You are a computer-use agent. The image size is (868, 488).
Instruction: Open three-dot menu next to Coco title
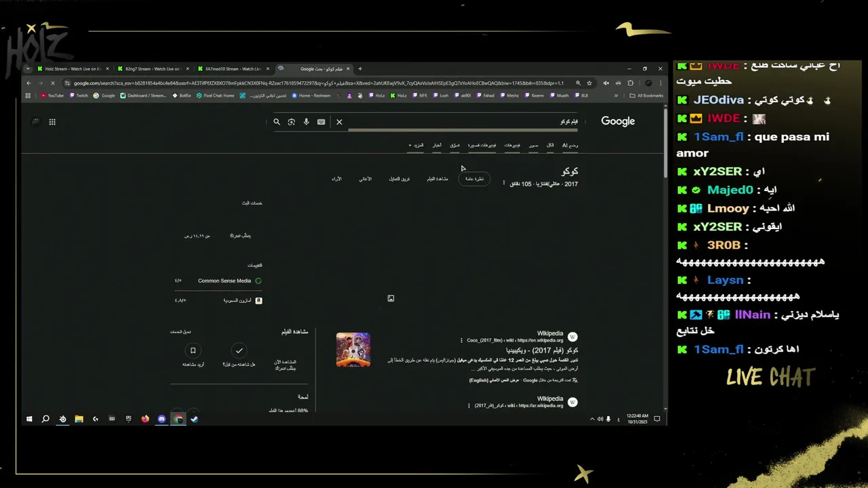tap(504, 184)
